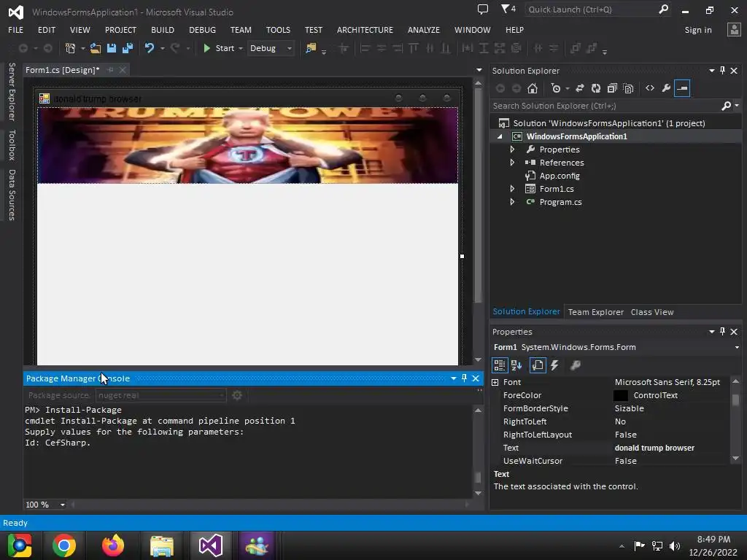This screenshot has width=747, height=560.
Task: Click the Chrome icon in the taskbar
Action: coord(64,545)
